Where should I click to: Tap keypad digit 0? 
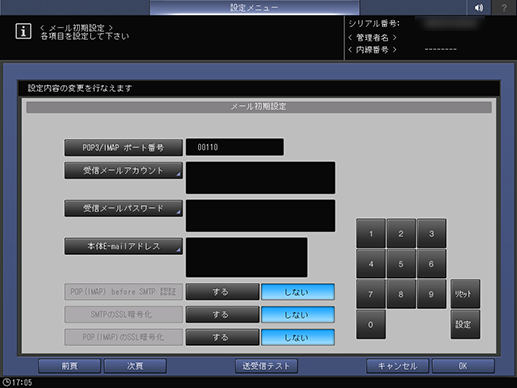(371, 324)
